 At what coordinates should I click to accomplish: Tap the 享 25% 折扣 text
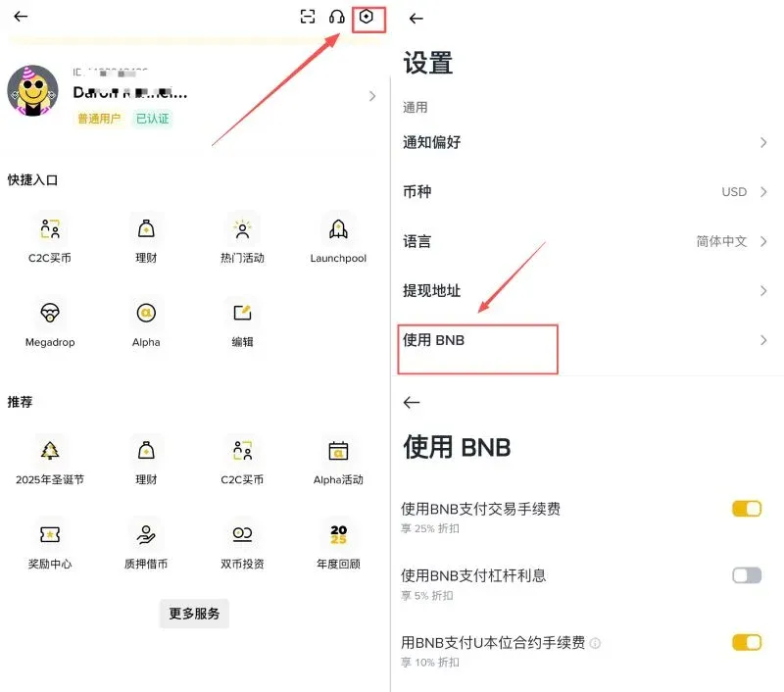pyautogui.click(x=430, y=528)
